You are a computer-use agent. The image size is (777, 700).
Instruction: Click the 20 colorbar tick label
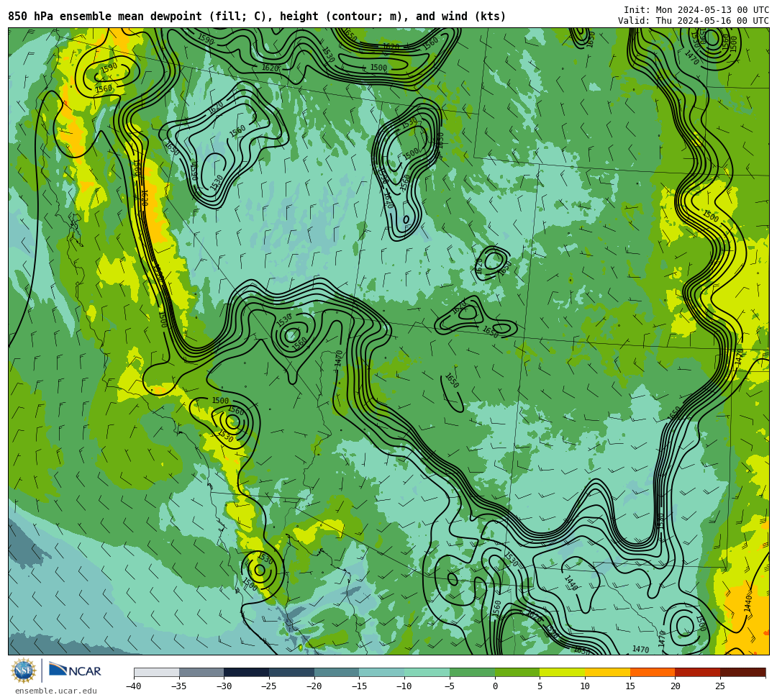(675, 686)
